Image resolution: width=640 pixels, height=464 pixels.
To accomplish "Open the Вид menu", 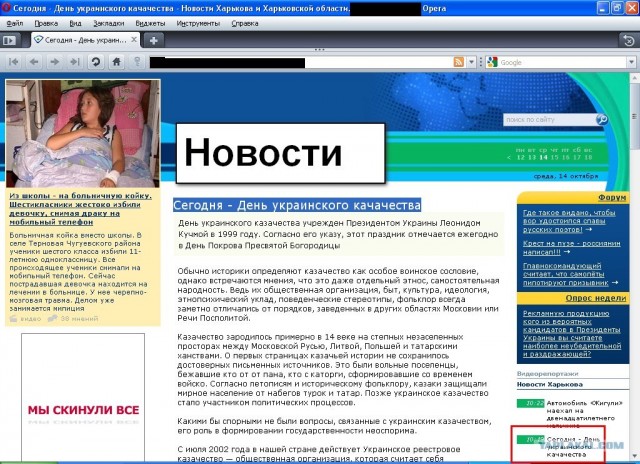I will [x=75, y=23].
